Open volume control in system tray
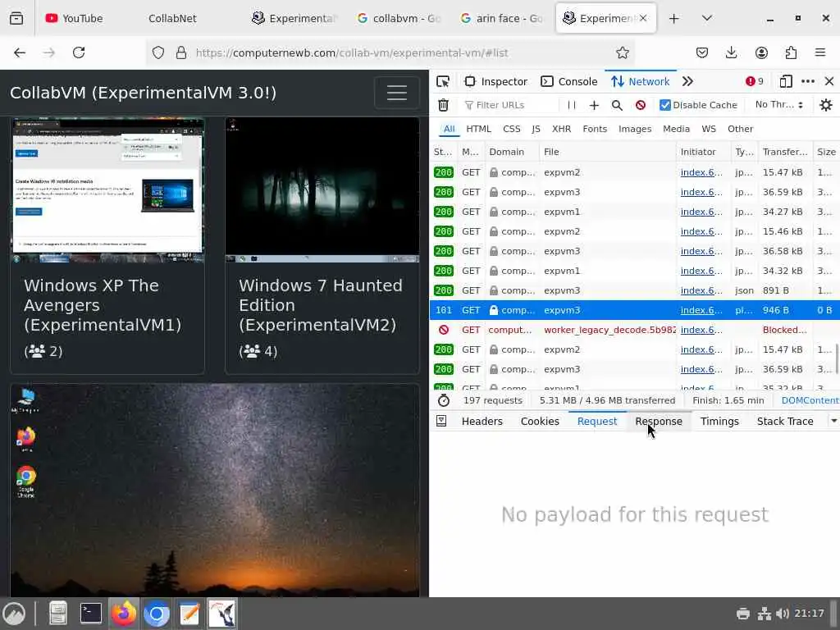840x630 pixels. coord(782,614)
